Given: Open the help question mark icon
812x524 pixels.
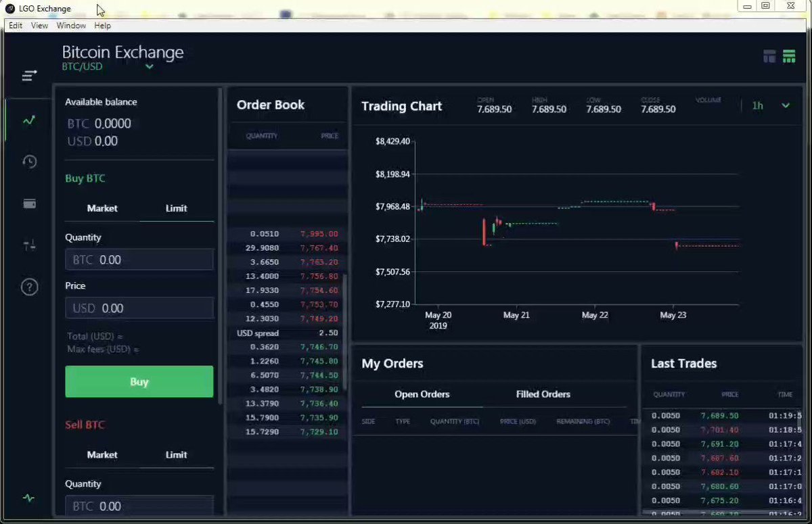Looking at the screenshot, I should tap(29, 287).
